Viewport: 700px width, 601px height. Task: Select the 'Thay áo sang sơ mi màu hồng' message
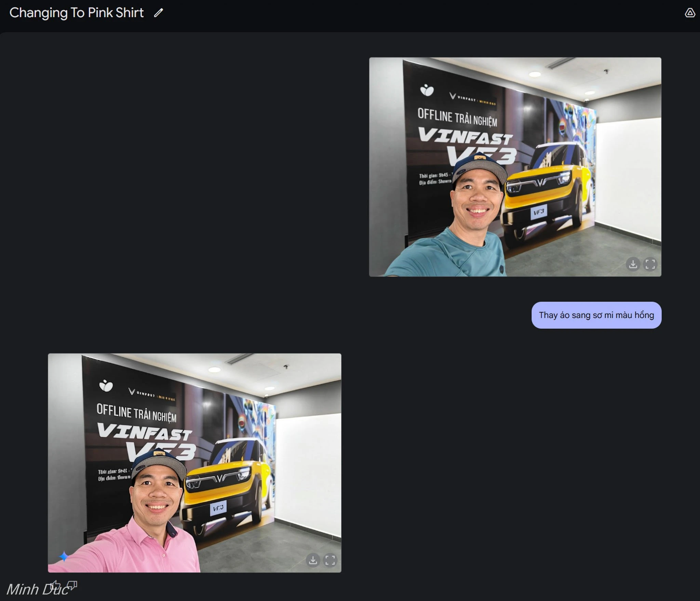click(x=596, y=315)
